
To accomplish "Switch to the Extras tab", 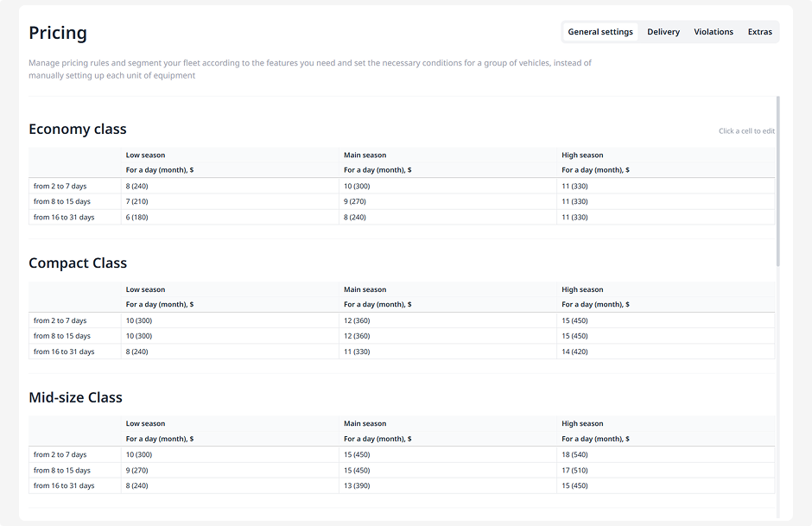I will click(x=760, y=32).
